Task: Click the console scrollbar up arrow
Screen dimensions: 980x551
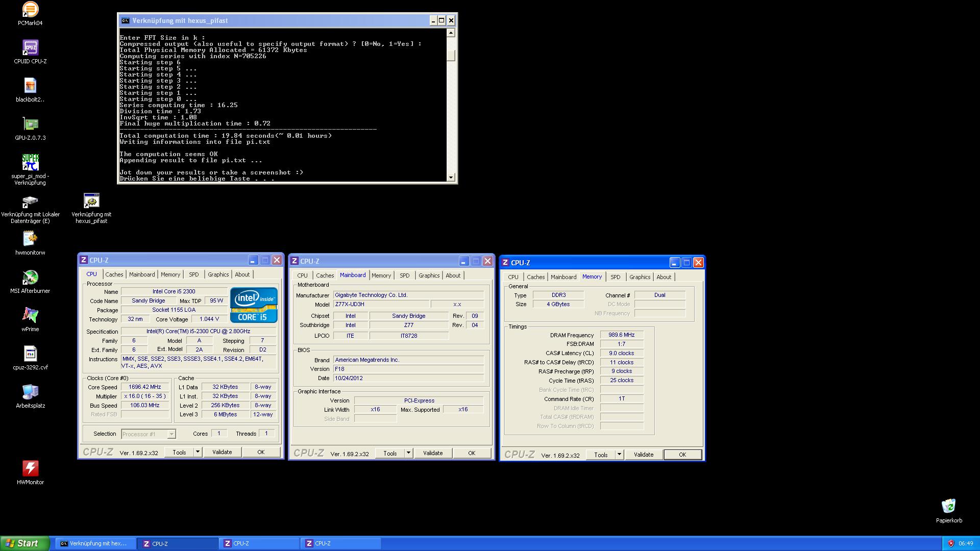Action: coord(451,33)
